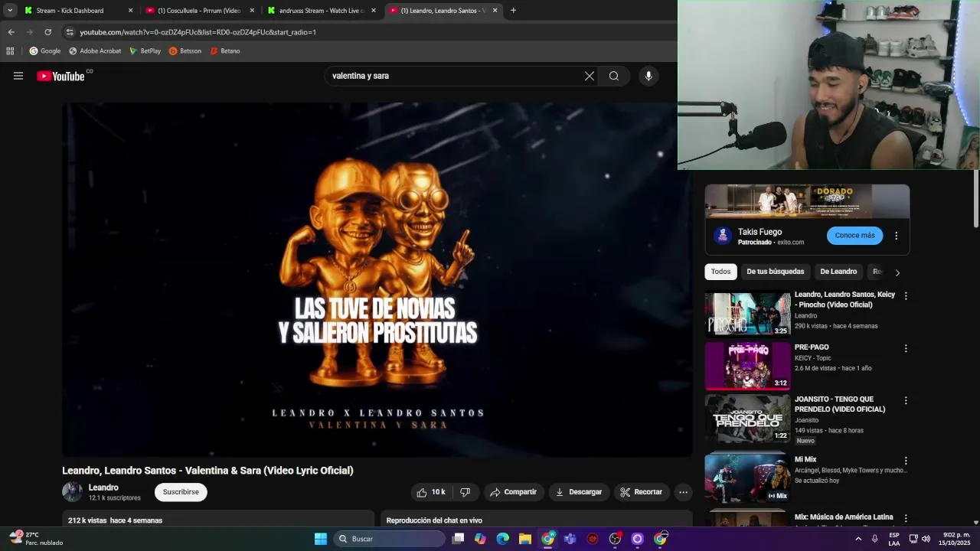Click Conoce más on the ad
The image size is (980, 551).
(x=854, y=236)
